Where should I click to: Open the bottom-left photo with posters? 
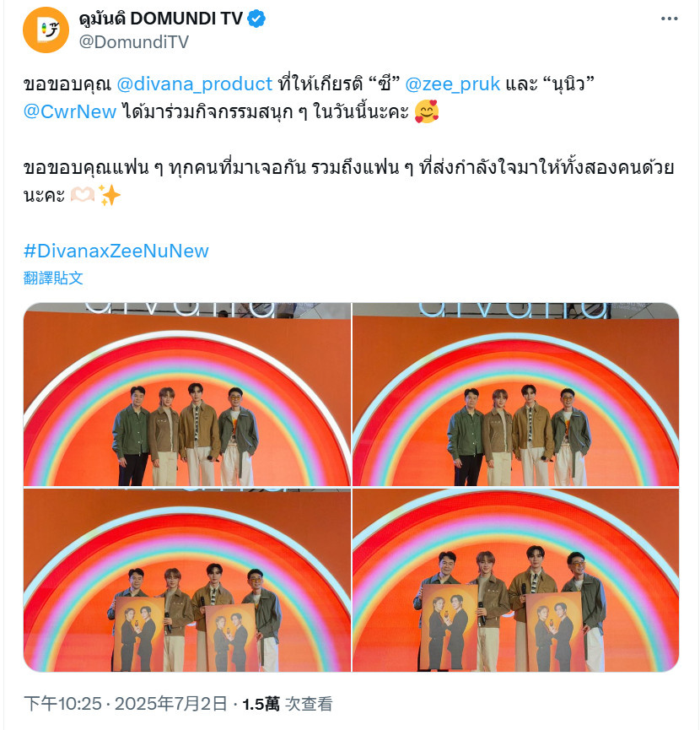tap(187, 580)
